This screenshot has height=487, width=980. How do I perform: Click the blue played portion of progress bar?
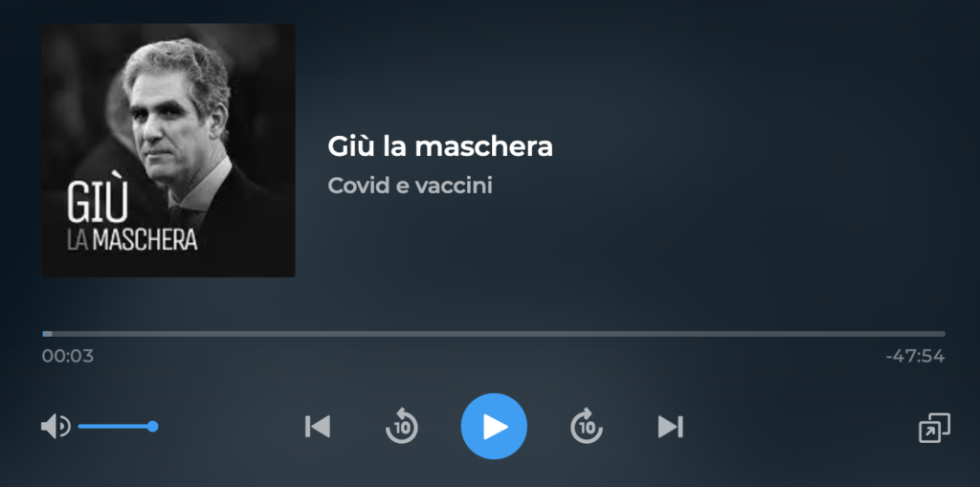point(47,334)
